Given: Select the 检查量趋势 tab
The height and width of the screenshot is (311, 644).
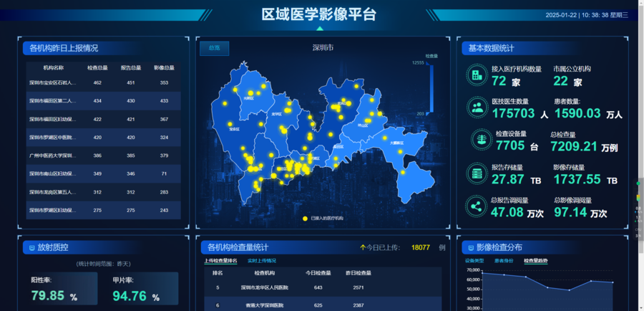Looking at the screenshot, I should click(535, 261).
